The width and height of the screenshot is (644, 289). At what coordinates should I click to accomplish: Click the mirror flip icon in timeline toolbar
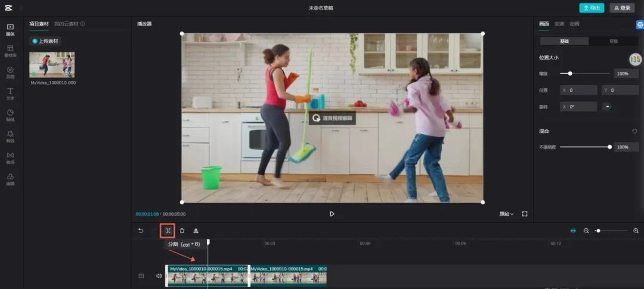(x=196, y=231)
